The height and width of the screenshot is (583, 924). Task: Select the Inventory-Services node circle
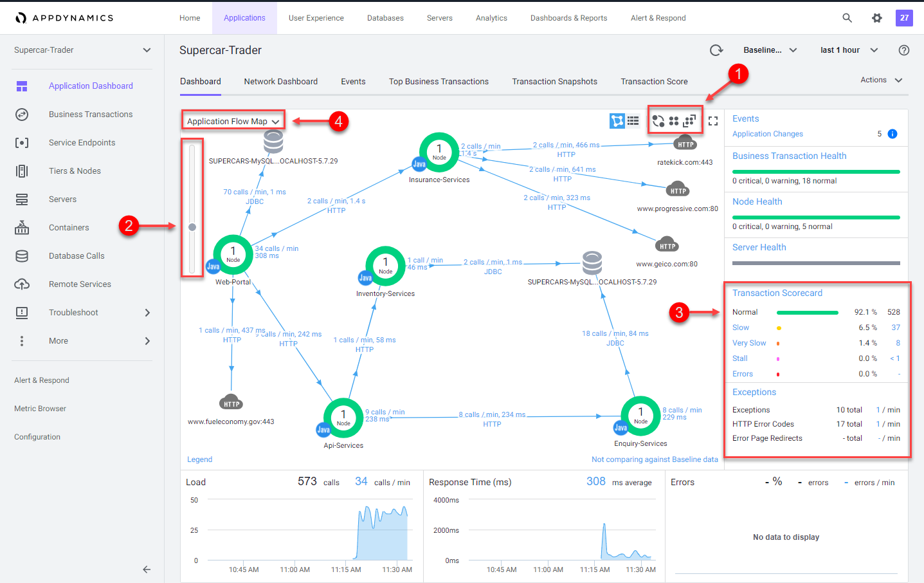pos(385,266)
